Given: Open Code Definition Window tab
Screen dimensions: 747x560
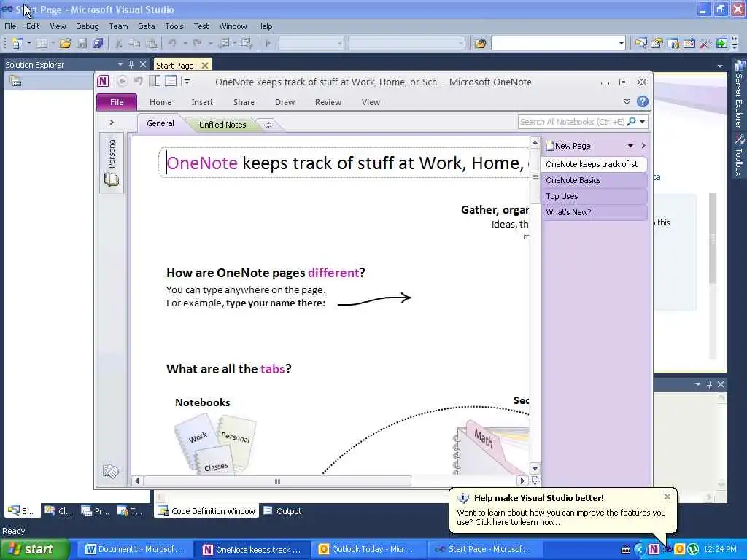Looking at the screenshot, I should [206, 511].
